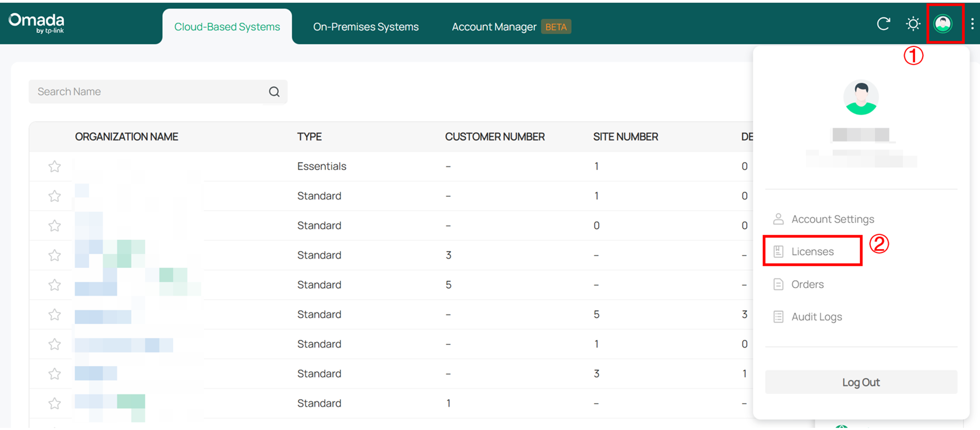Favorite the first Standard organization
This screenshot has width=980, height=430.
(x=54, y=196)
